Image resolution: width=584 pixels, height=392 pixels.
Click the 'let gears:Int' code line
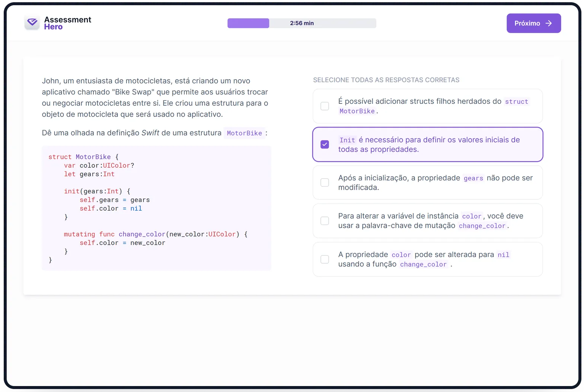pos(89,174)
